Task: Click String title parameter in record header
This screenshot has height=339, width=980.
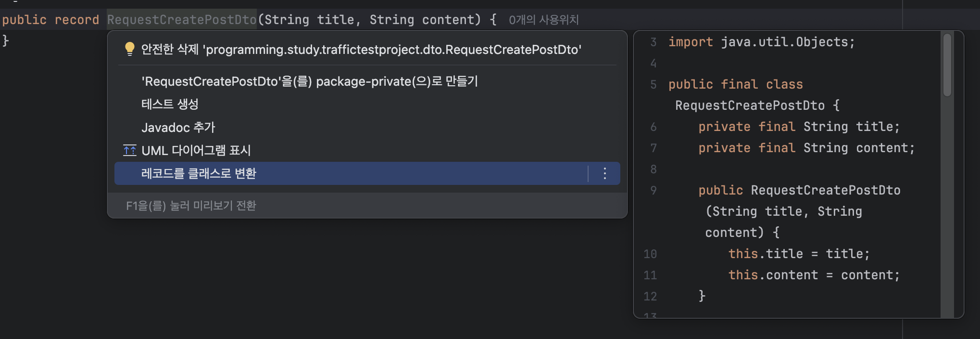Action: 309,20
